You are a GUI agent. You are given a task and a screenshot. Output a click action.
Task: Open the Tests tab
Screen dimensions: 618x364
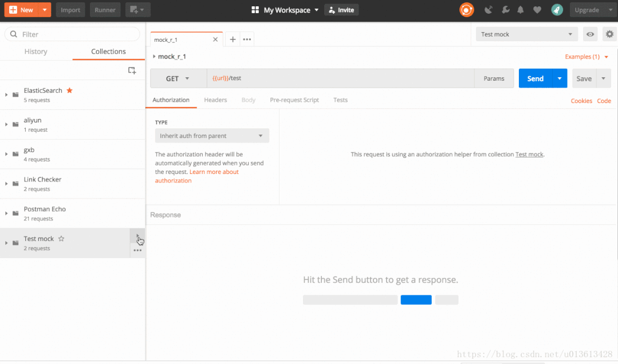(x=341, y=100)
